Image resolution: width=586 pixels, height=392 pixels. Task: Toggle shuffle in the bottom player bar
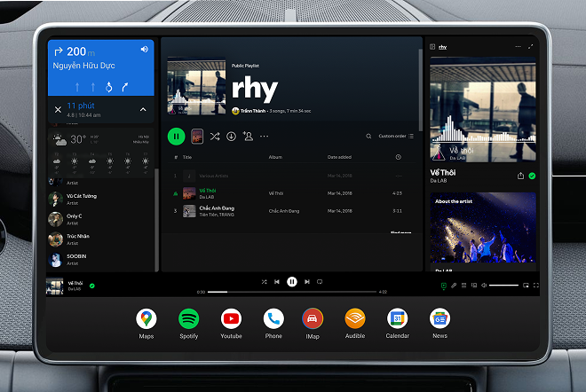tap(264, 281)
